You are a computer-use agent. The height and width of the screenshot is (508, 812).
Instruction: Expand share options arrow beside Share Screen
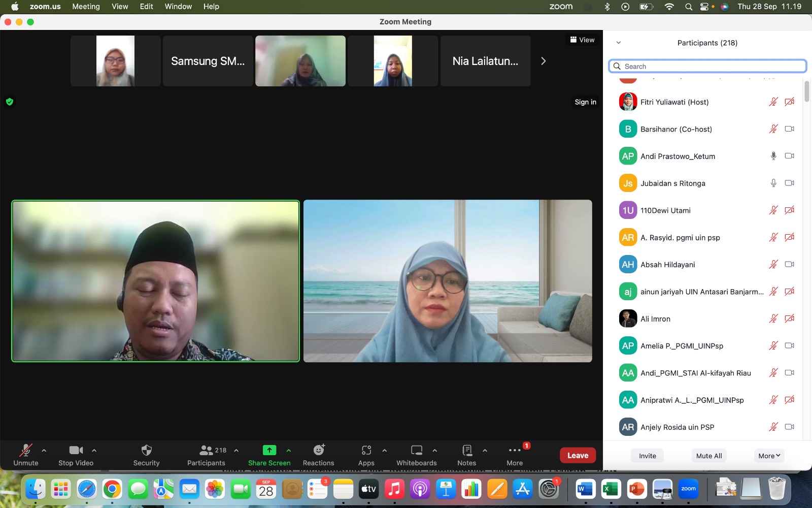coord(288,450)
